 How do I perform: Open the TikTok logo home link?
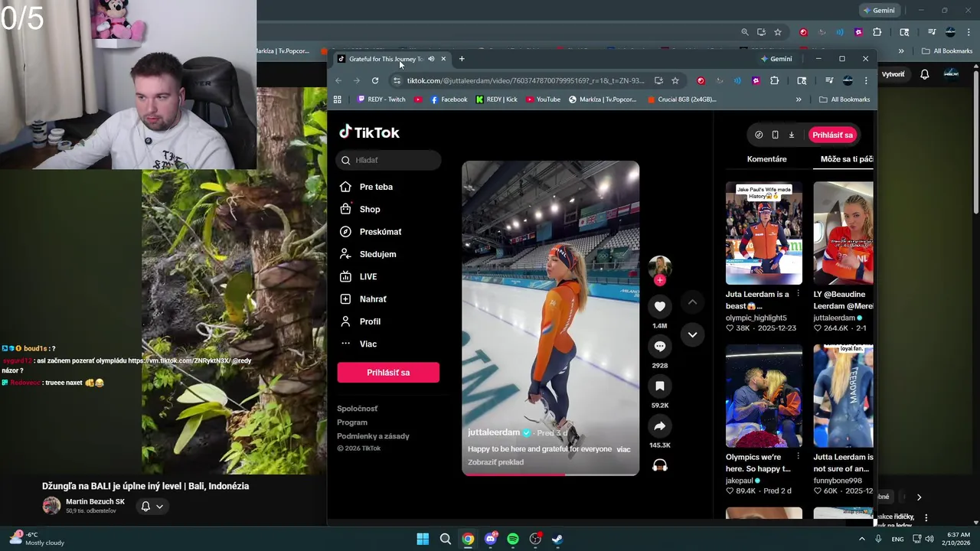coord(369,132)
